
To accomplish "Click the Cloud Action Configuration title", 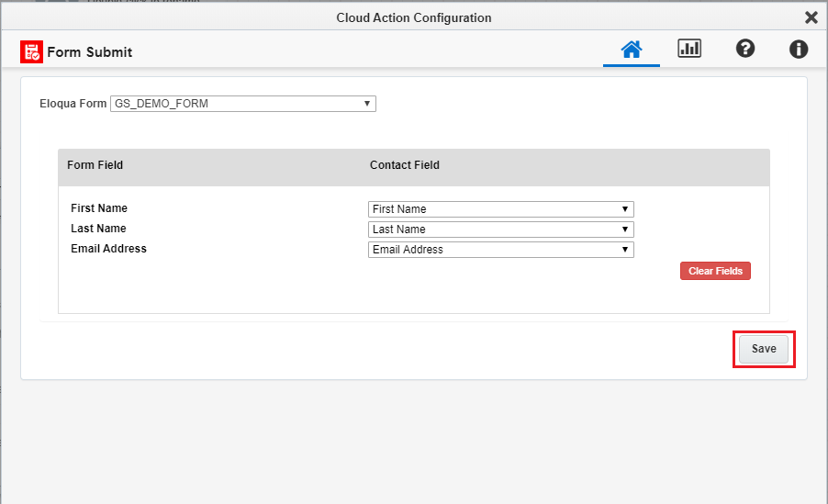I will pos(413,17).
